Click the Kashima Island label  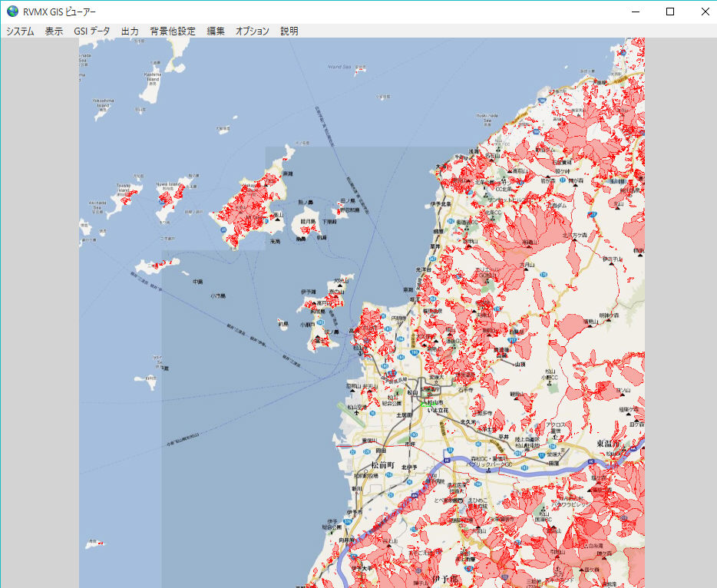pyautogui.click(x=153, y=76)
